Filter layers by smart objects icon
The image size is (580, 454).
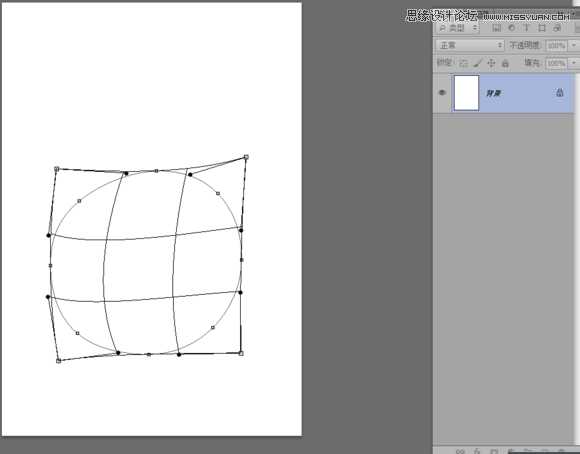(557, 28)
